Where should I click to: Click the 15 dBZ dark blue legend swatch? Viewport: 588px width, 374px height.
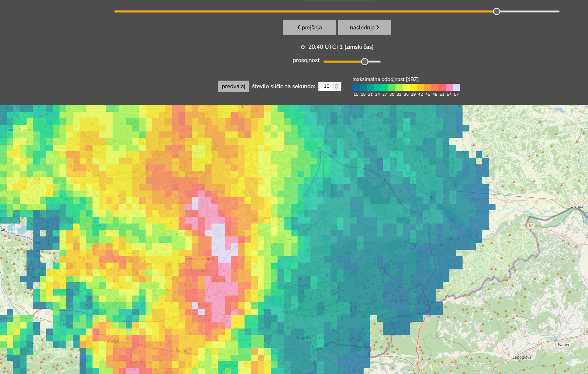[356, 87]
